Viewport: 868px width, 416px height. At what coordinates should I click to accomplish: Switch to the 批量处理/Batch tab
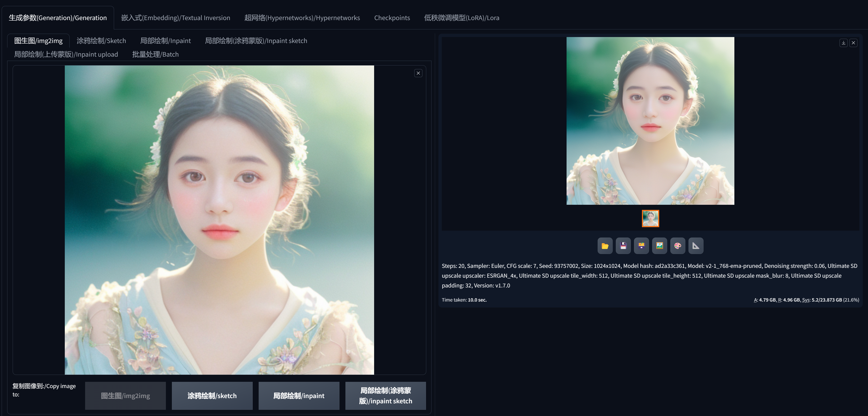[x=155, y=54]
